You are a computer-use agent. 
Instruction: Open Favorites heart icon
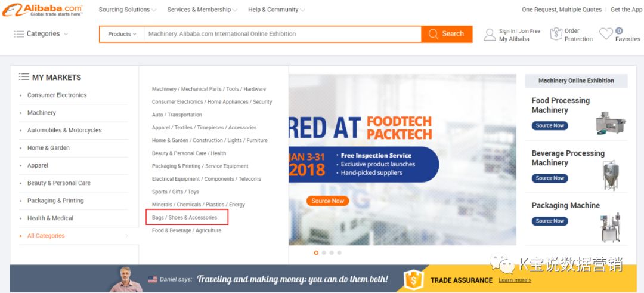tap(606, 35)
